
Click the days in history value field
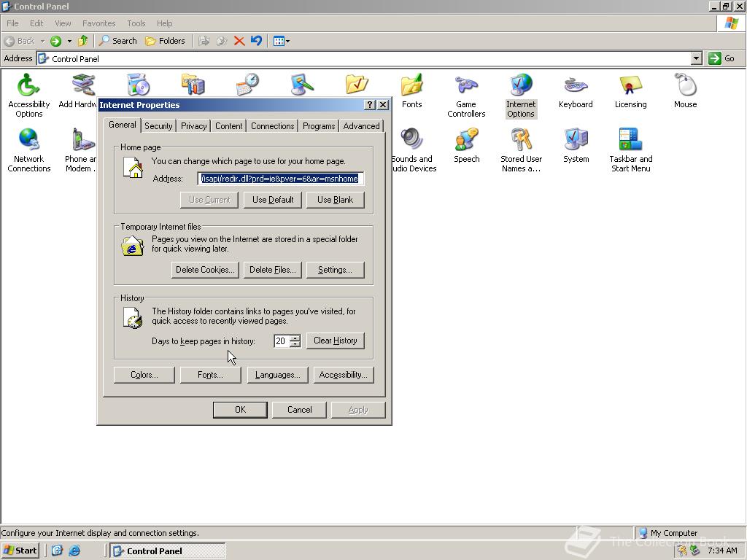point(282,341)
